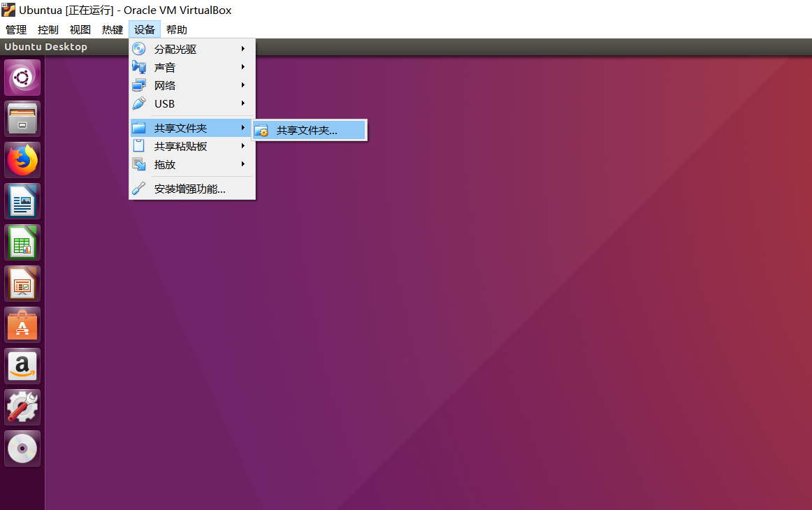Click the network monitors icon beside 网络
The image size is (812, 510).
click(x=139, y=85)
